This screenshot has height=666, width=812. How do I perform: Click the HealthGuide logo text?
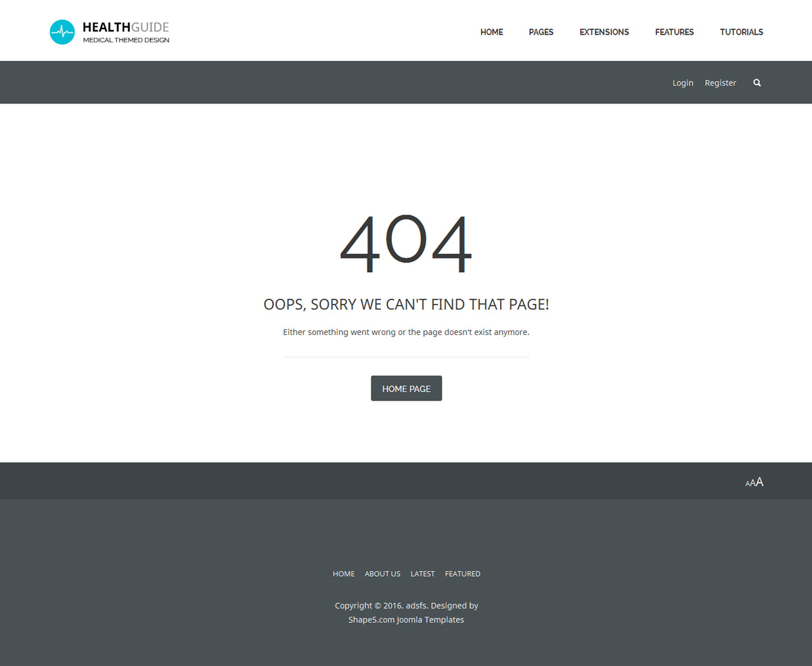(x=126, y=28)
